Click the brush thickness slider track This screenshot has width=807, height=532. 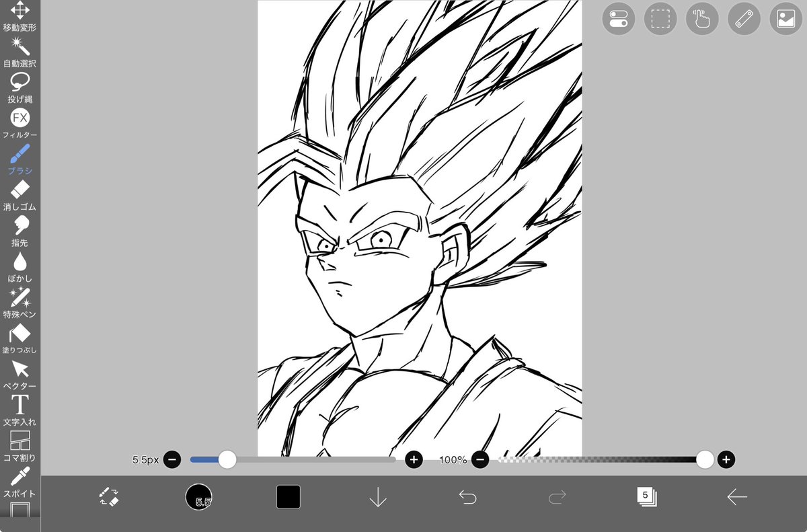(293, 460)
